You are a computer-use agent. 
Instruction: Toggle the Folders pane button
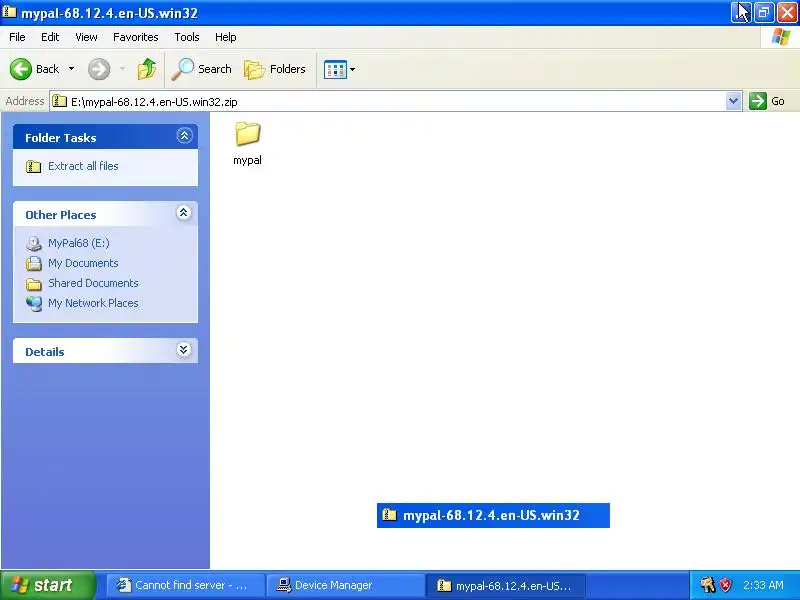(275, 69)
